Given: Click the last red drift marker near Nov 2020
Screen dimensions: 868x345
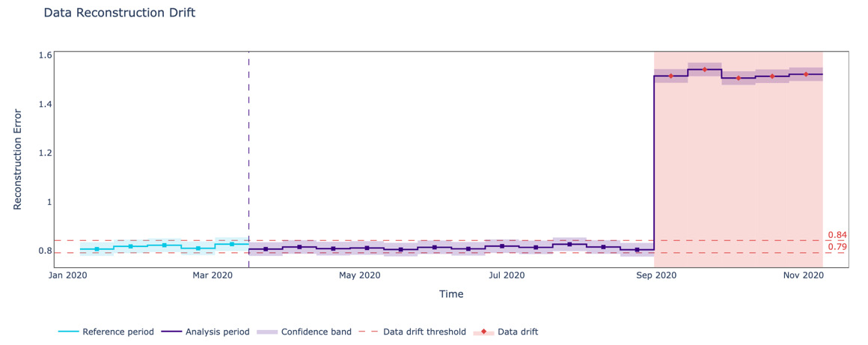Looking at the screenshot, I should 806,74.
